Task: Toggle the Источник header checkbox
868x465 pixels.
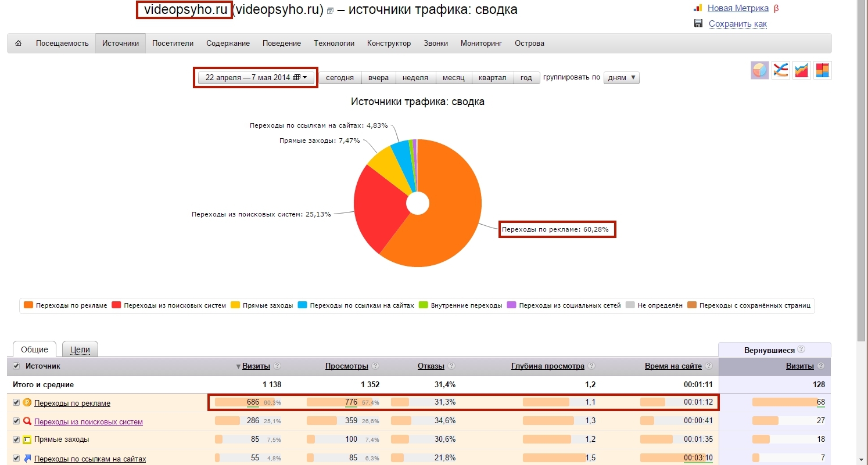Action: coord(16,366)
